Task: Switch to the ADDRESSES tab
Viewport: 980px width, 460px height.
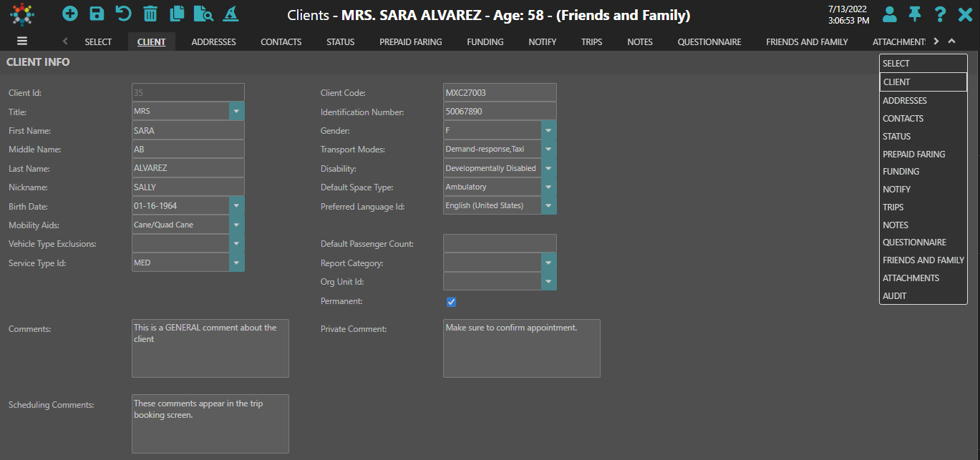Action: (x=213, y=42)
